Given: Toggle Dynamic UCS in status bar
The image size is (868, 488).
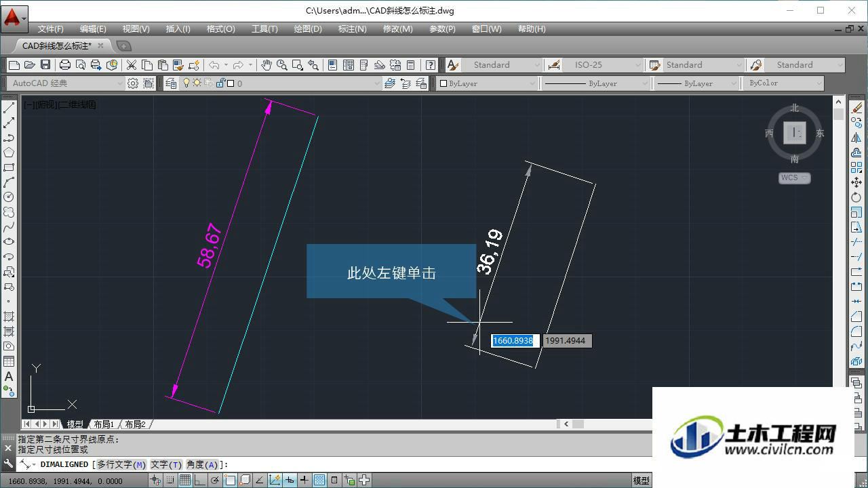Looking at the screenshot, I should pyautogui.click(x=274, y=481).
